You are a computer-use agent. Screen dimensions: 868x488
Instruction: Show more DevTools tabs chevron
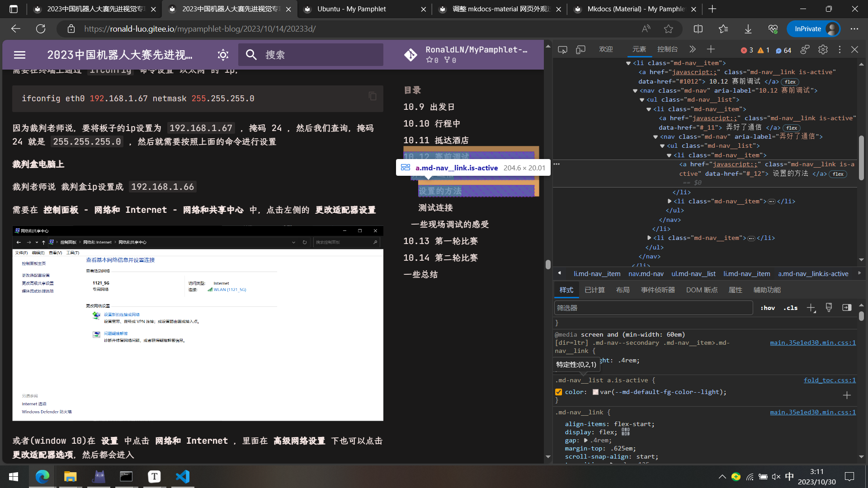pos(693,49)
